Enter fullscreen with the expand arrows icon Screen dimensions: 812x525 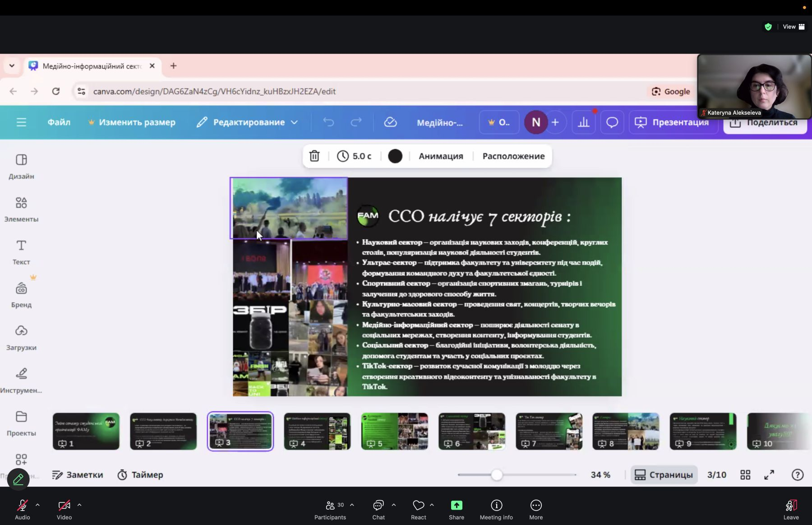769,475
